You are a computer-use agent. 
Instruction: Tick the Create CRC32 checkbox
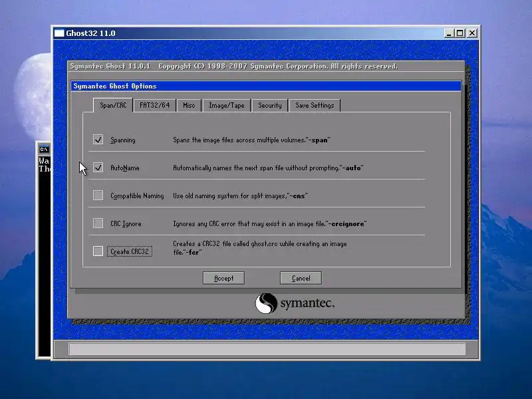pos(98,251)
